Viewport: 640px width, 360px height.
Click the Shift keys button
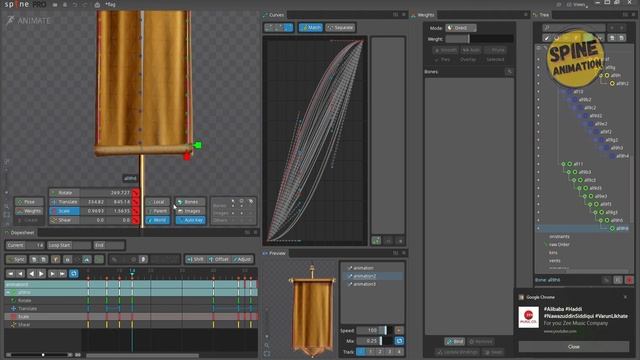195,259
